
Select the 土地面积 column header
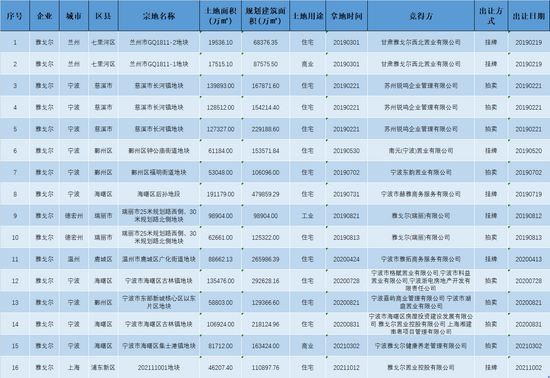click(x=220, y=16)
